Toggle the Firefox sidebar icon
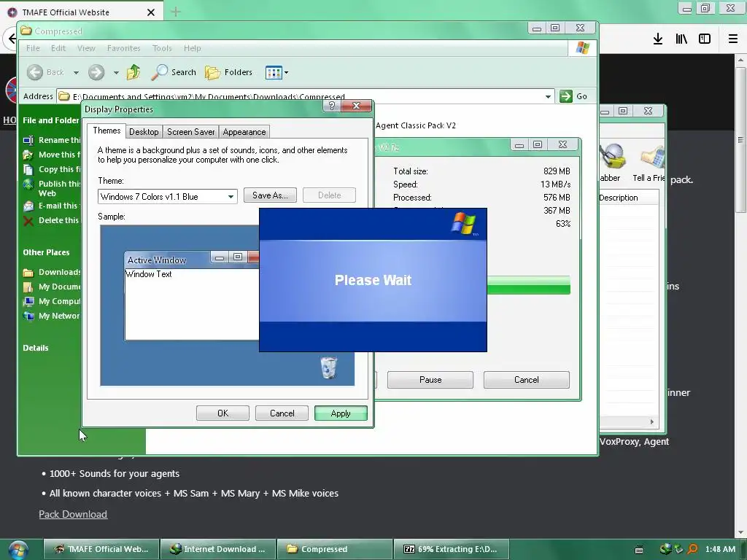 click(x=705, y=39)
